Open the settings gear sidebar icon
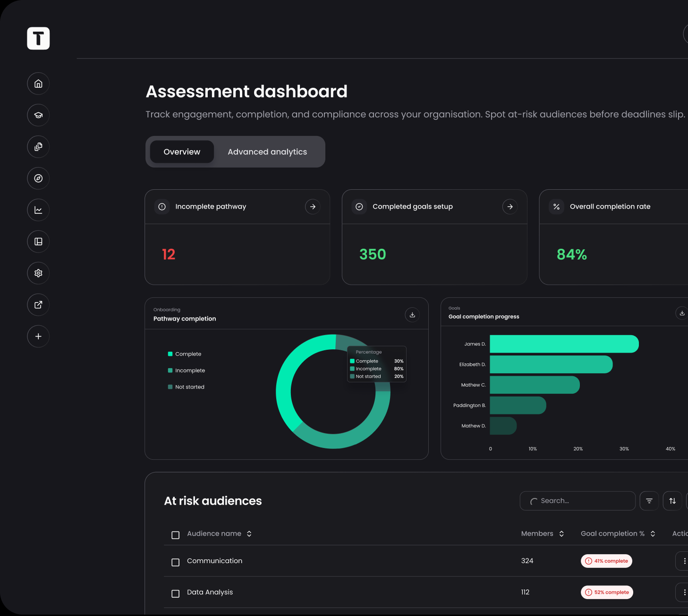 (38, 273)
